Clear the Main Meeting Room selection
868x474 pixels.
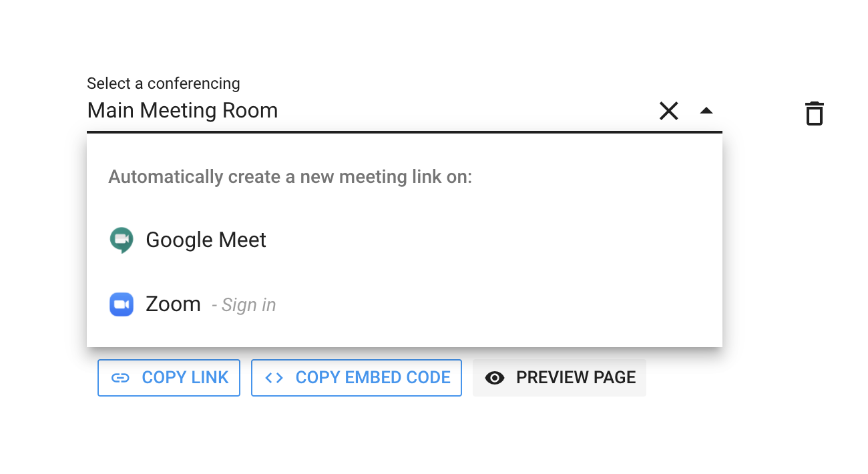pyautogui.click(x=668, y=111)
